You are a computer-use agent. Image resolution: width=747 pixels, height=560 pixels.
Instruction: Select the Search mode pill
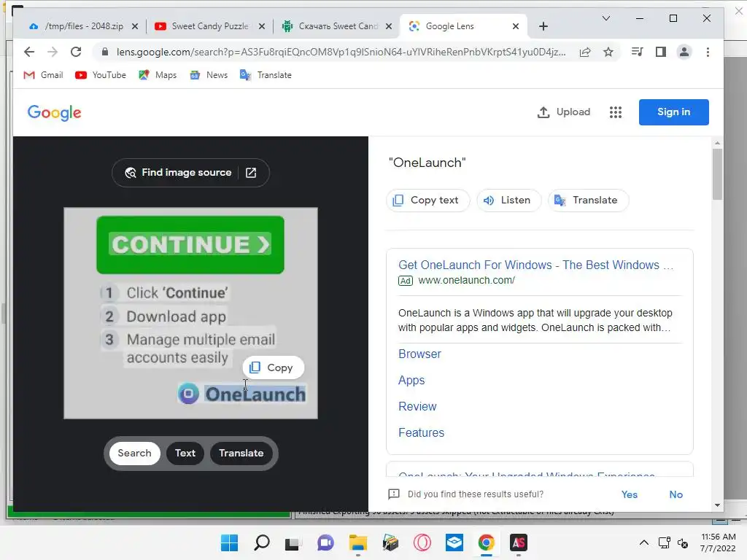tap(134, 454)
